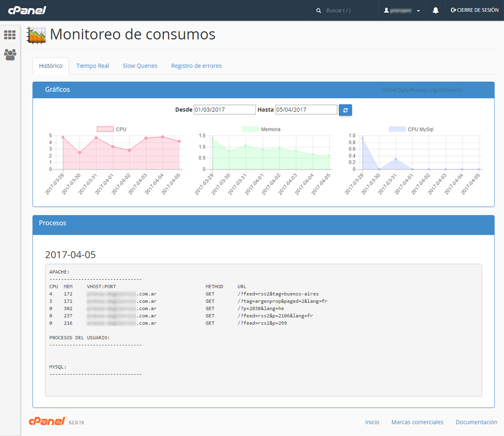Click the search magnifier icon
The image size is (504, 436).
point(318,10)
